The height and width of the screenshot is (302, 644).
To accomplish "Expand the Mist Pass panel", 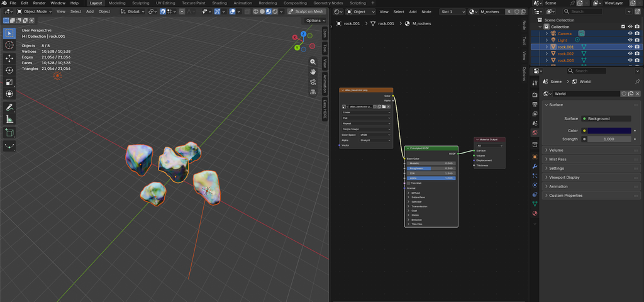I will coord(591,159).
